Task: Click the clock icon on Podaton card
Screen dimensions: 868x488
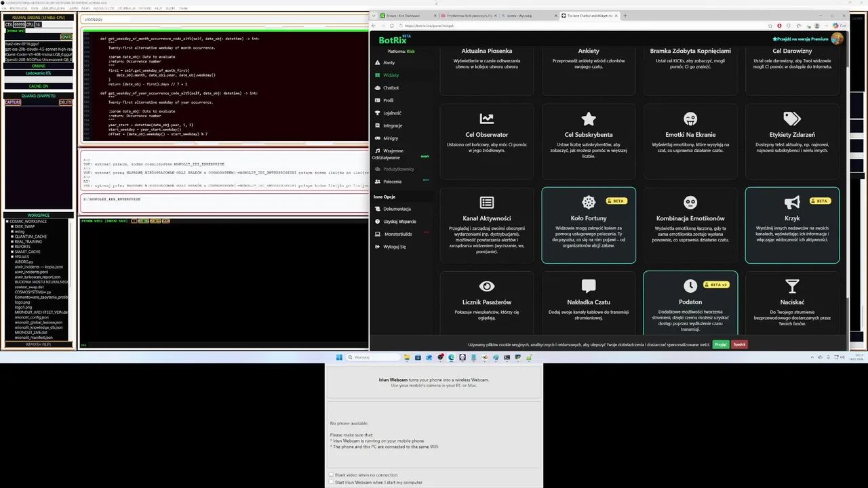Action: pyautogui.click(x=690, y=286)
